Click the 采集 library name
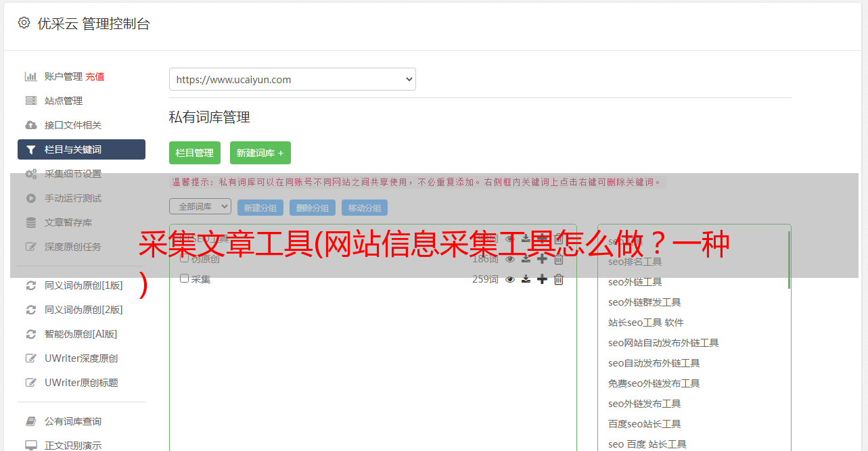 click(x=201, y=279)
